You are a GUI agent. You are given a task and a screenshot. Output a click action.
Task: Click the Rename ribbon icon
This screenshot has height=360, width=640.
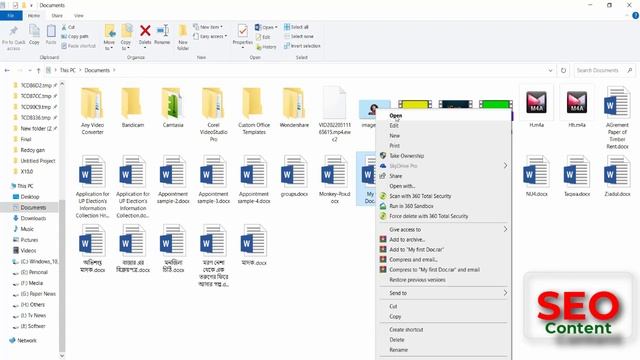coord(162,31)
